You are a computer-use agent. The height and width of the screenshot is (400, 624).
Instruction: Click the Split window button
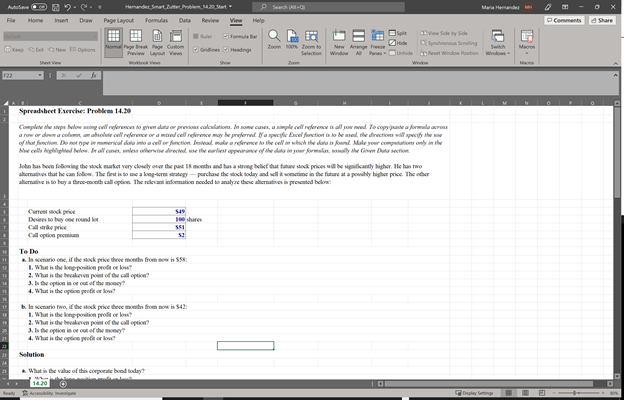[x=398, y=33]
